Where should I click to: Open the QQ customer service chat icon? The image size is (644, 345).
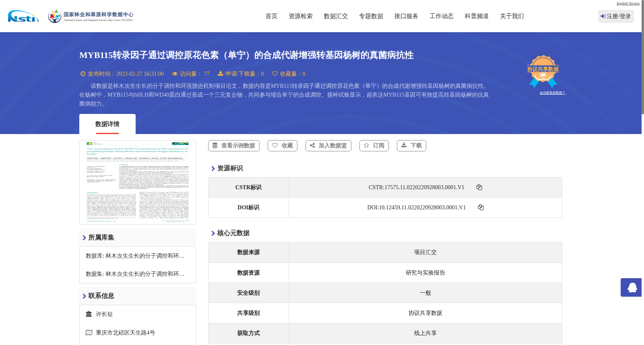[x=631, y=287]
